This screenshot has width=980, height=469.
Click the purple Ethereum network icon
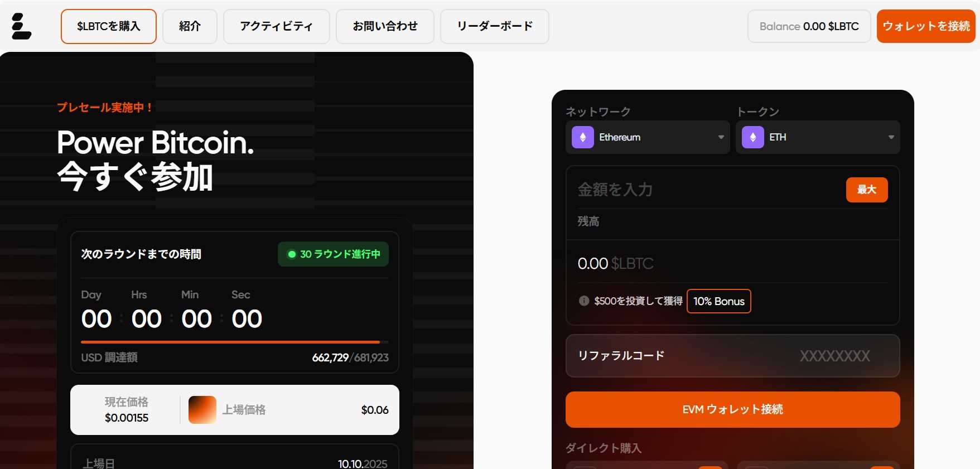[583, 137]
